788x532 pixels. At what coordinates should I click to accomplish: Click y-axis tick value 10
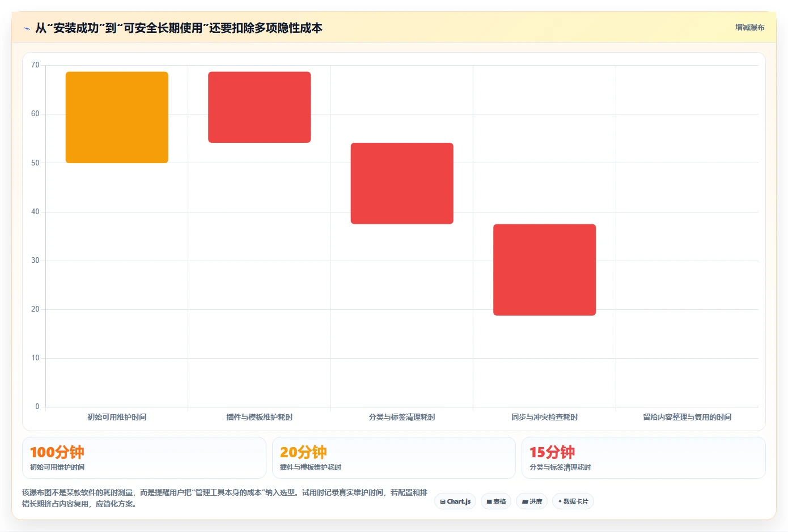pos(35,358)
